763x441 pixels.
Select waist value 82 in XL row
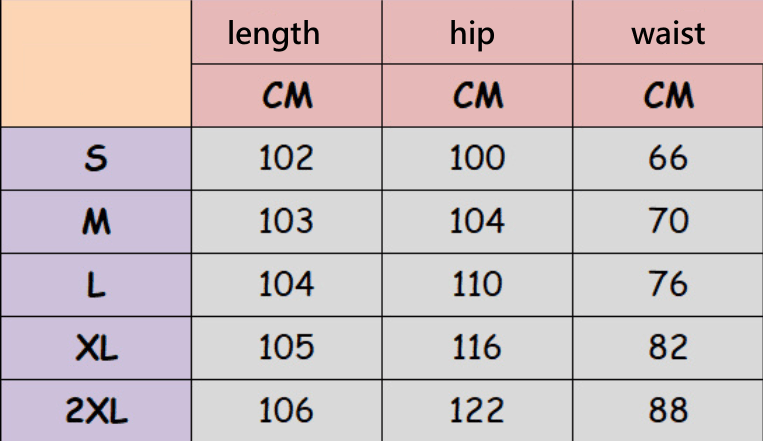(668, 348)
